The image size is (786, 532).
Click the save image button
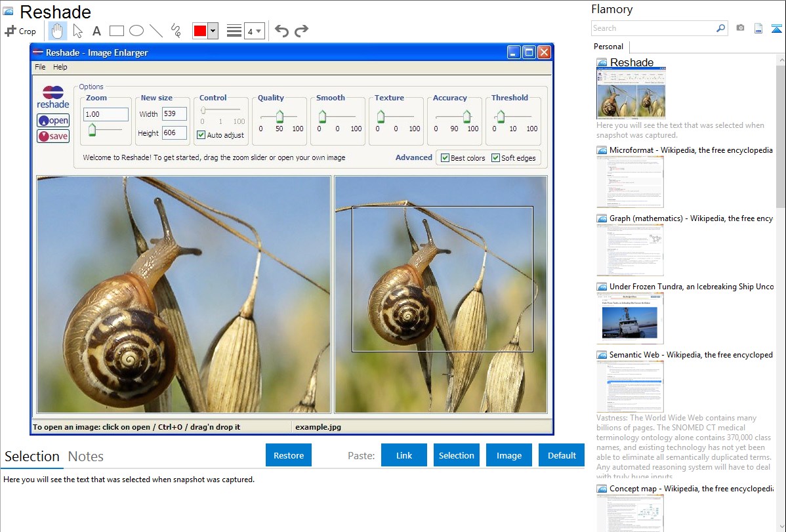pos(53,136)
